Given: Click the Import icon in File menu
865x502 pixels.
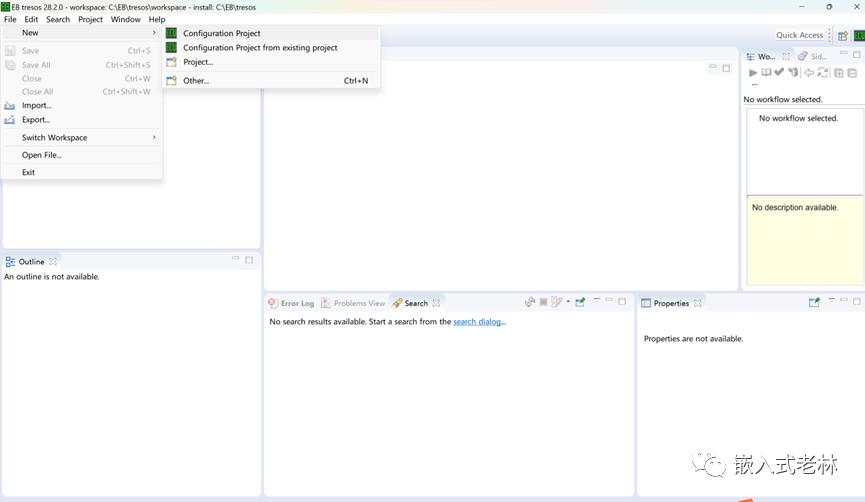Looking at the screenshot, I should tap(10, 105).
